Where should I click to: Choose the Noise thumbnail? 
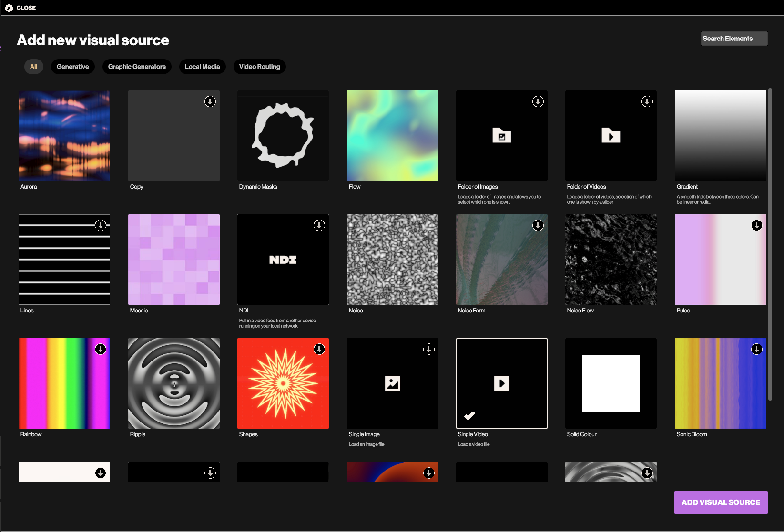tap(393, 260)
